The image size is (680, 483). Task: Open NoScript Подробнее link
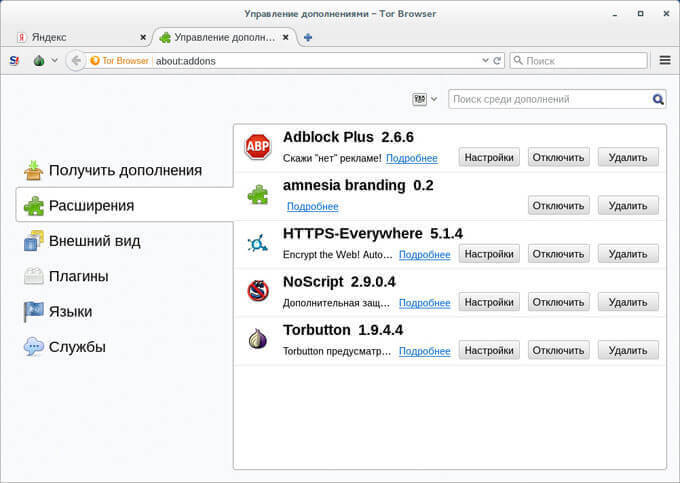(x=425, y=303)
